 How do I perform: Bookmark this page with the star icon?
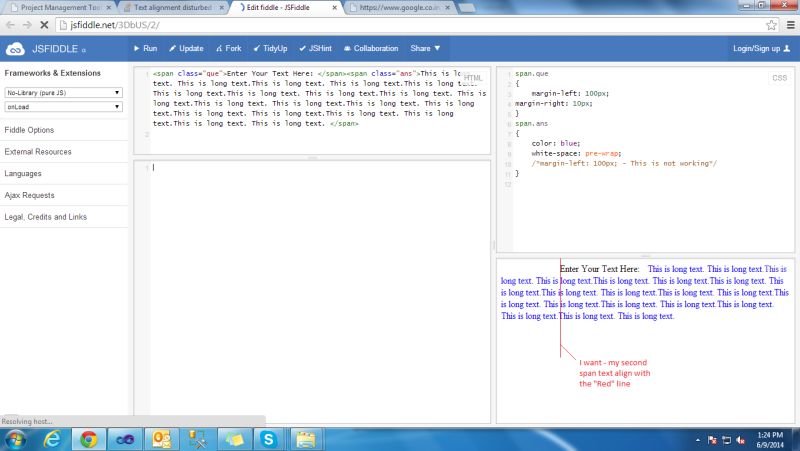tap(771, 24)
